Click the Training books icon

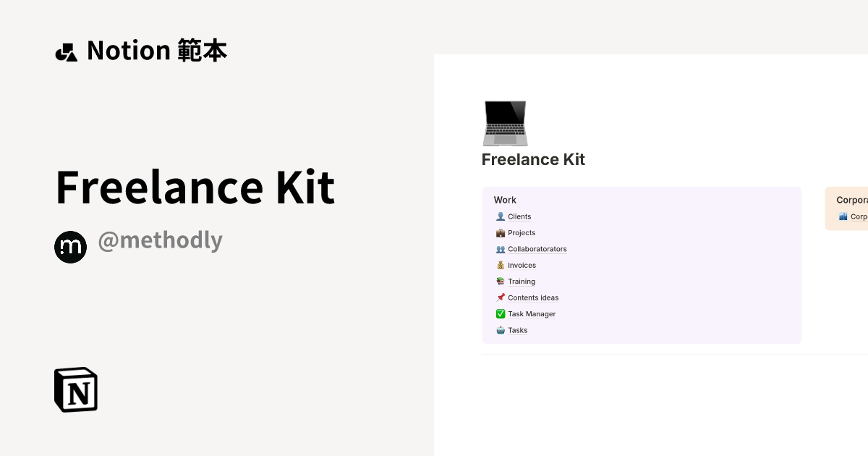pos(501,281)
